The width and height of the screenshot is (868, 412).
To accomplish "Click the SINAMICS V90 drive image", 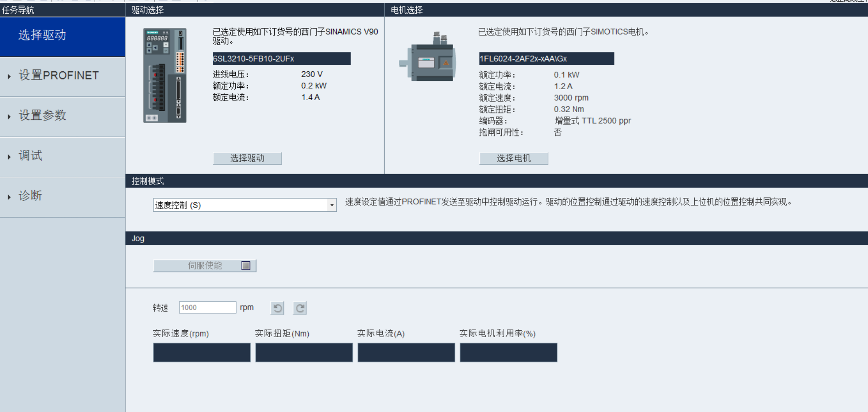I will click(x=165, y=75).
